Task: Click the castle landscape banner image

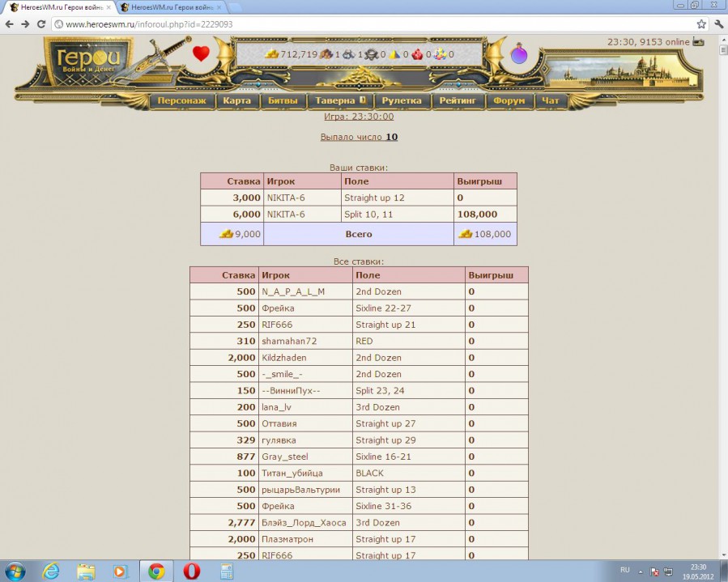Action: pos(622,70)
